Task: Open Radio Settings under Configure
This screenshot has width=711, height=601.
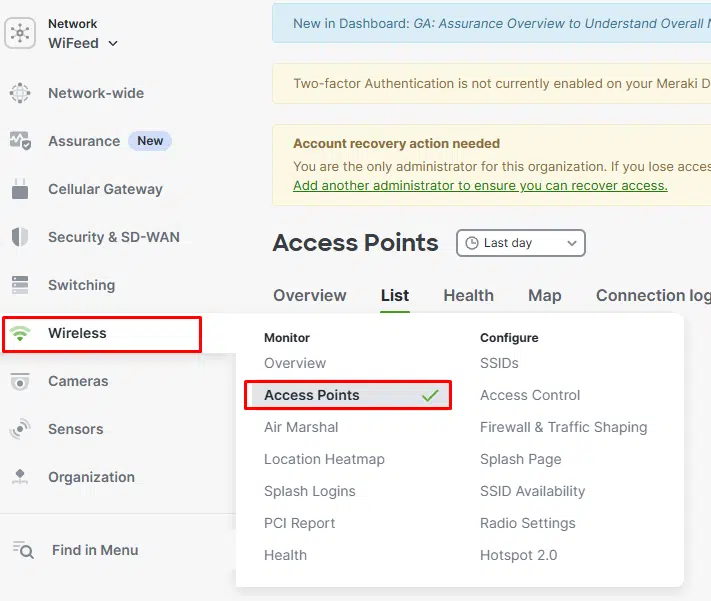Action: pos(528,523)
